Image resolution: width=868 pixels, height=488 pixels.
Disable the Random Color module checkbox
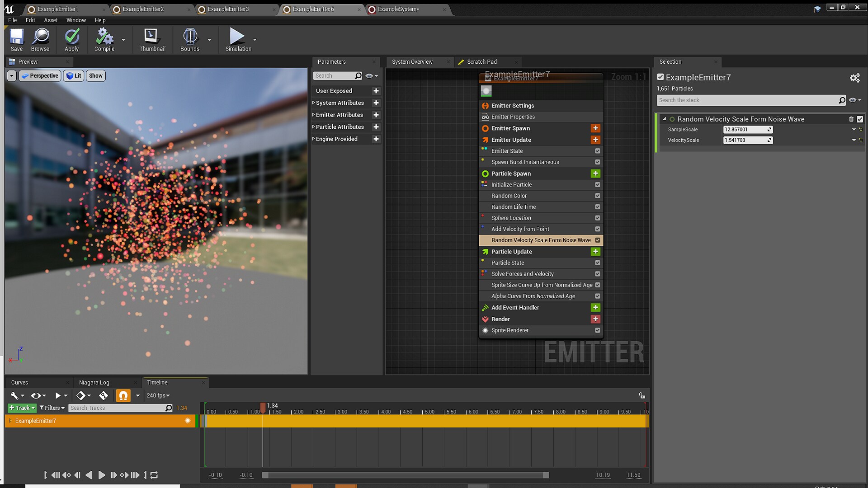(x=598, y=196)
